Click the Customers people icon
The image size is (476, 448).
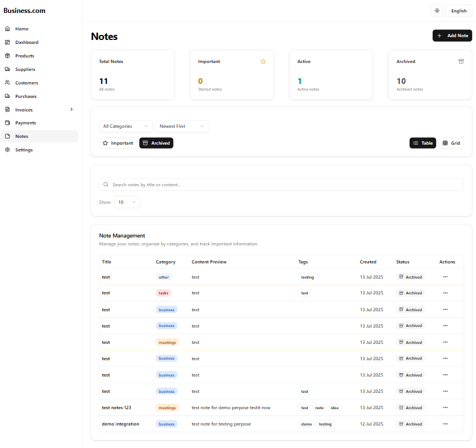click(7, 83)
